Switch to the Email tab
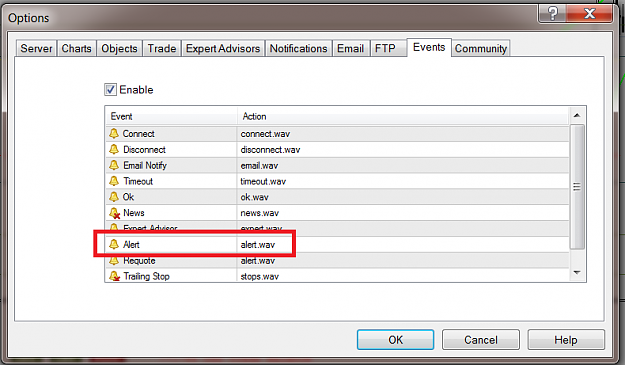This screenshot has height=365, width=625. pos(350,49)
